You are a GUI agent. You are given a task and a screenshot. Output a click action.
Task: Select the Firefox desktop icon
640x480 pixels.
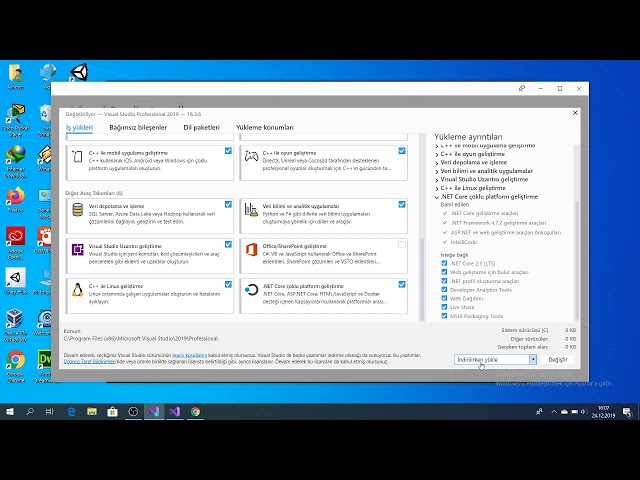(x=16, y=200)
